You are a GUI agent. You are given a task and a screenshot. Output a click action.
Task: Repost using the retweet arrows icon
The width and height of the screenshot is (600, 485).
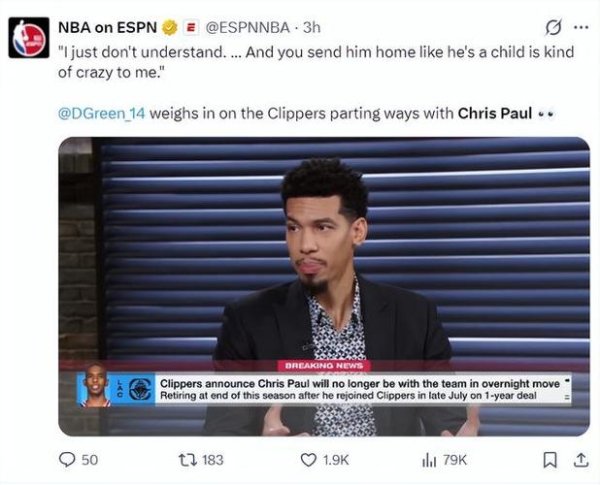(x=188, y=459)
